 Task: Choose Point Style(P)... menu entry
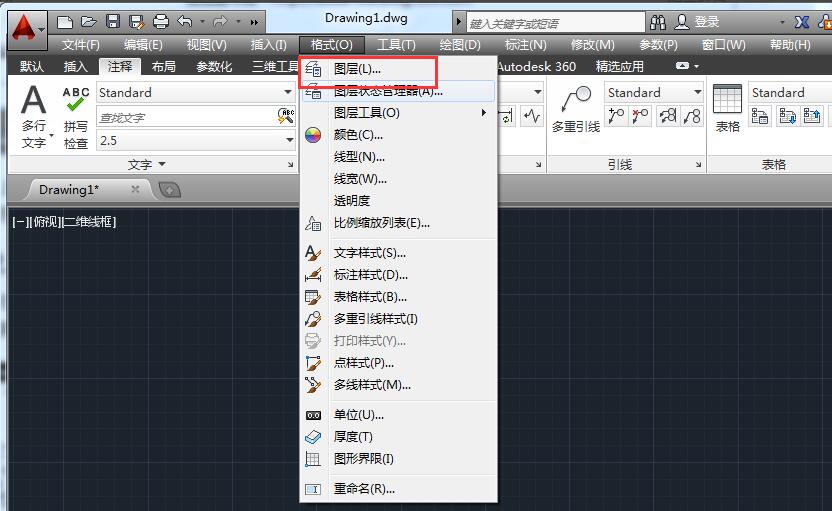coord(398,363)
